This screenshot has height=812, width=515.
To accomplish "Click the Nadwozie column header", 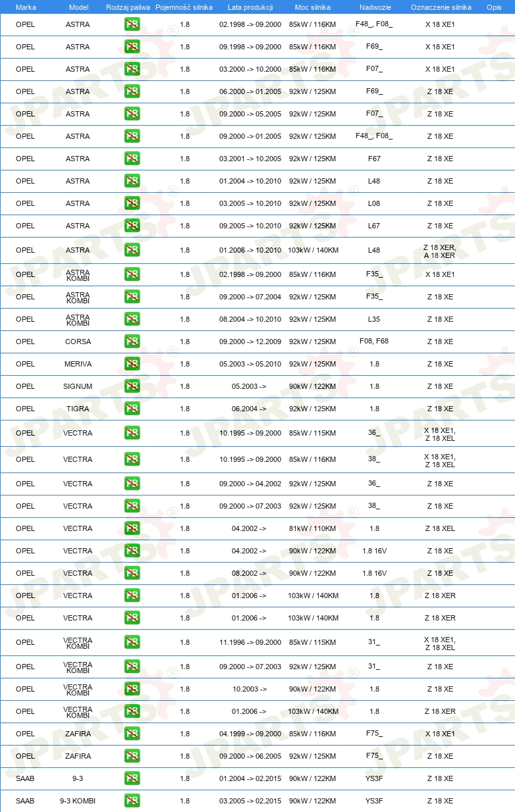I will pyautogui.click(x=374, y=7).
